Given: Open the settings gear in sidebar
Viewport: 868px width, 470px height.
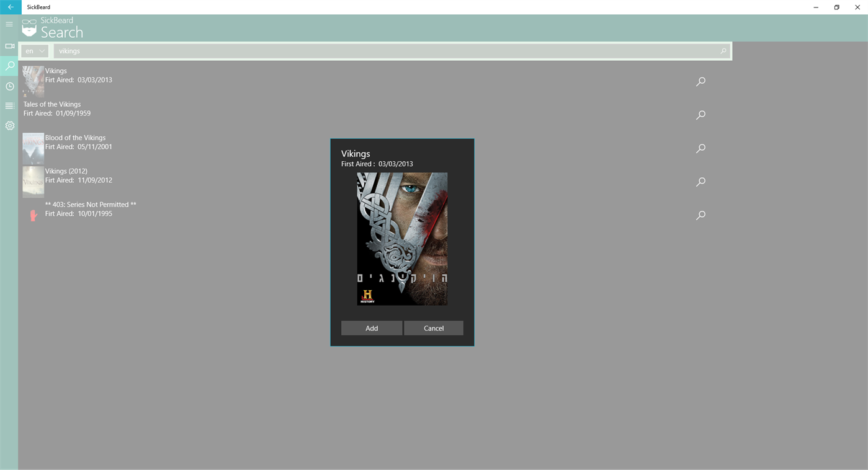Looking at the screenshot, I should 9,125.
